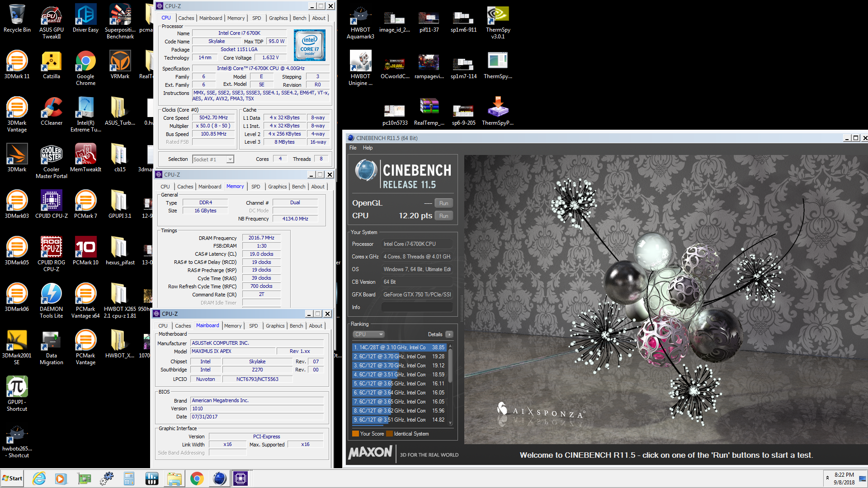Open HWBOT Unigine desktop icon
The height and width of the screenshot is (488, 868).
pyautogui.click(x=360, y=69)
